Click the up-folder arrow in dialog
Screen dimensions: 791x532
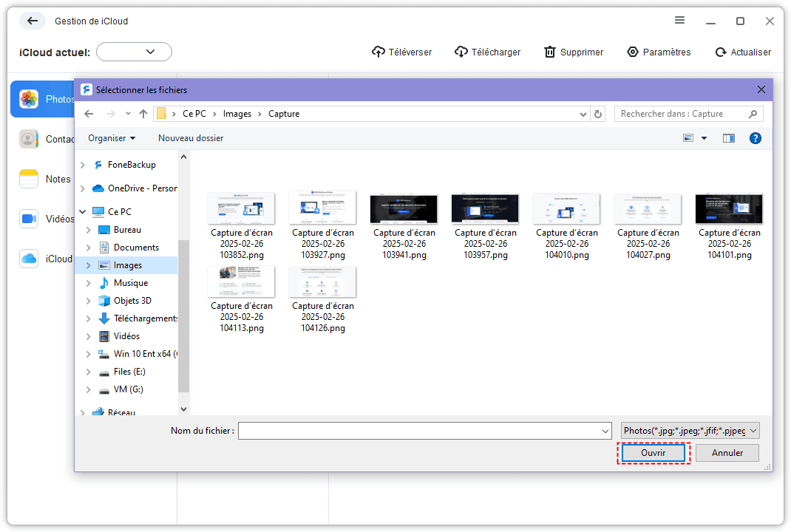143,114
